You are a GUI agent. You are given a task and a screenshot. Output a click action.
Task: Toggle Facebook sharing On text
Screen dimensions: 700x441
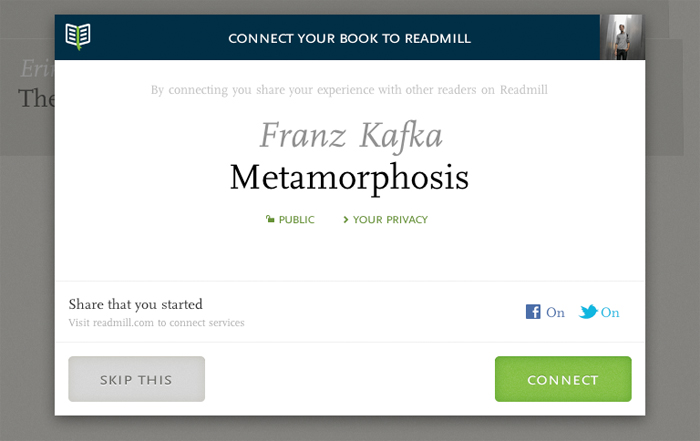(555, 312)
